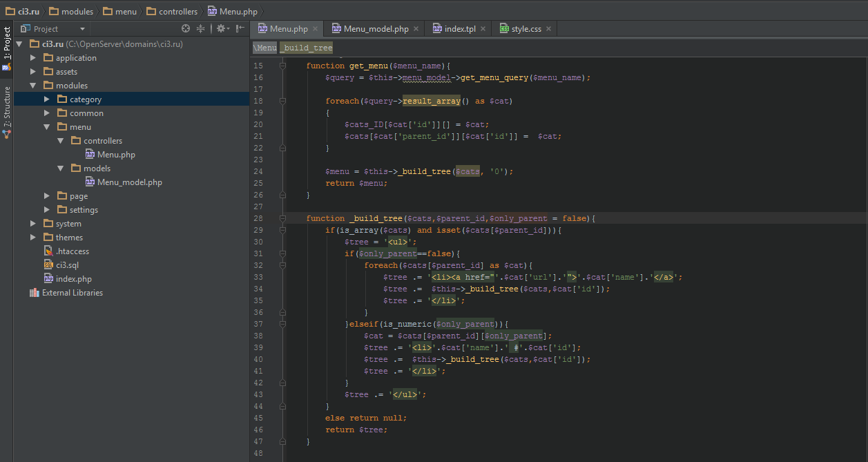Click the '$only_parent = false' parameter text
Viewport: 868px width, 462px height.
coord(538,218)
